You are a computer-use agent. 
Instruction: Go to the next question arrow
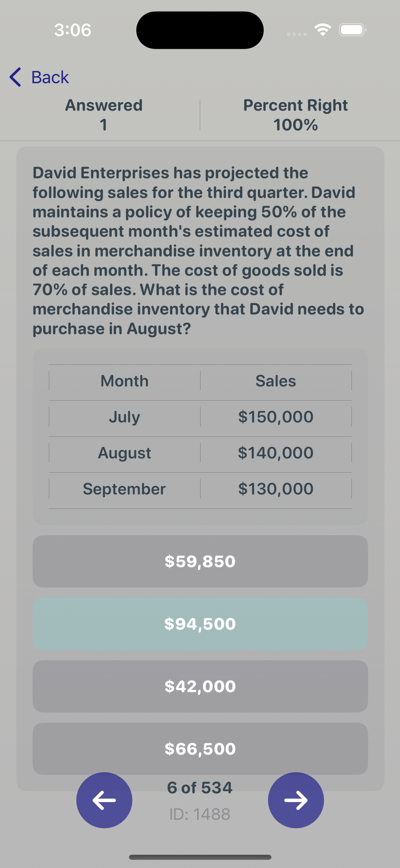click(296, 800)
